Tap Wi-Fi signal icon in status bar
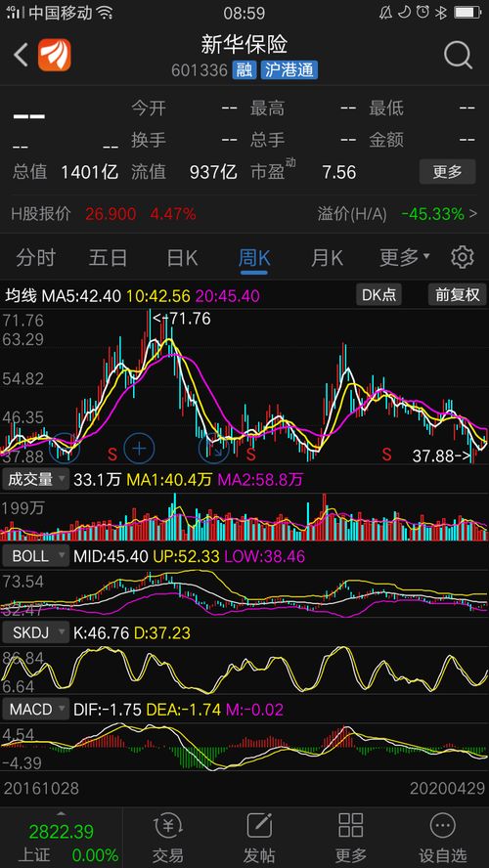Screen dimensions: 489x868 [x=105, y=12]
